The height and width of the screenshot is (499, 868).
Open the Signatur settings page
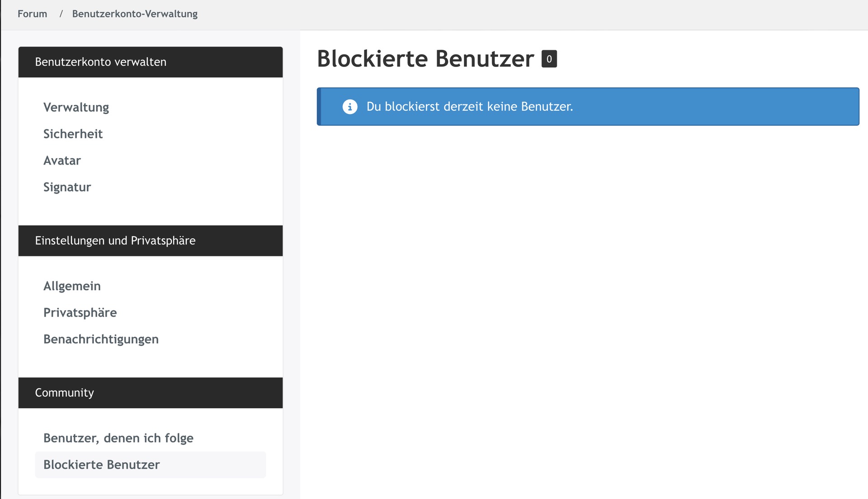[67, 187]
